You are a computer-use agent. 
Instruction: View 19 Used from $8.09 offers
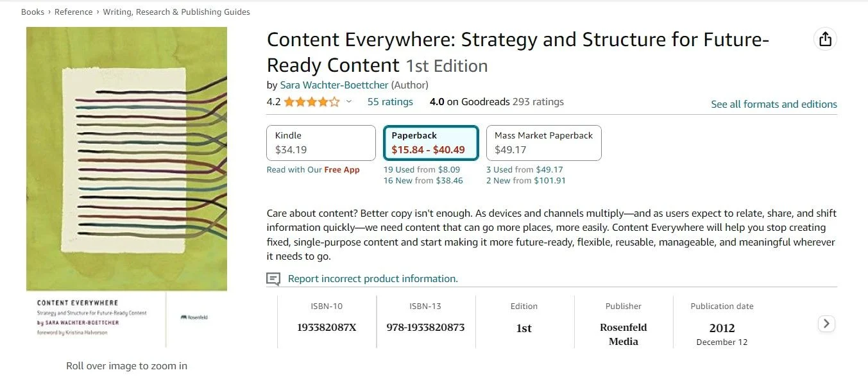click(x=421, y=170)
